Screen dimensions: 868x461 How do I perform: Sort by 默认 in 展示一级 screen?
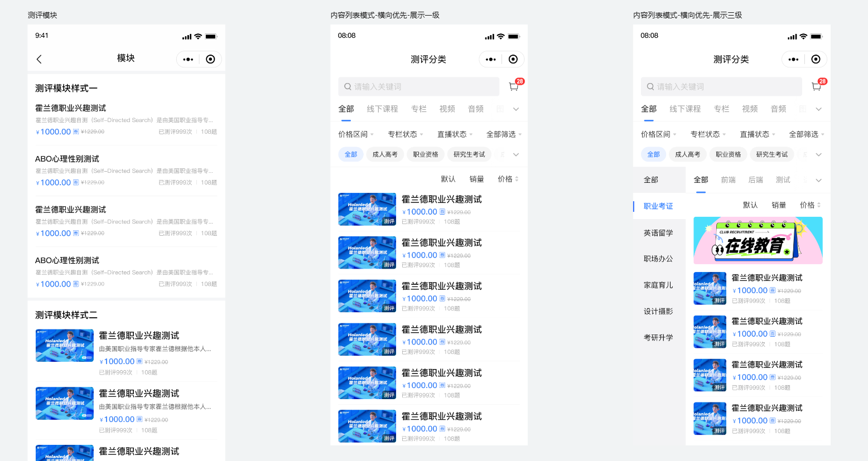click(449, 179)
